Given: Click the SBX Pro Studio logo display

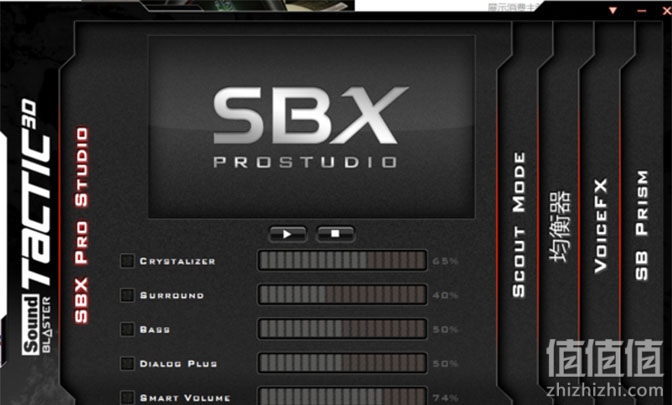Looking at the screenshot, I should (312, 127).
